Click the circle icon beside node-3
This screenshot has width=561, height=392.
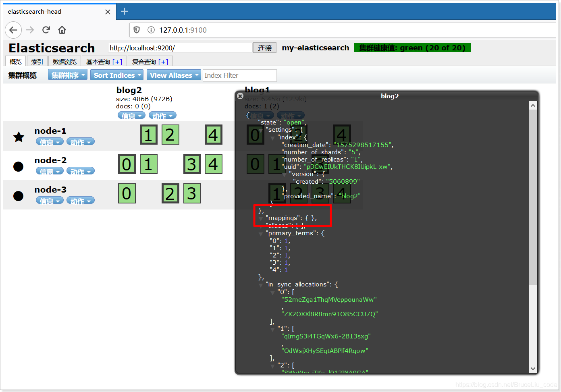pos(19,196)
